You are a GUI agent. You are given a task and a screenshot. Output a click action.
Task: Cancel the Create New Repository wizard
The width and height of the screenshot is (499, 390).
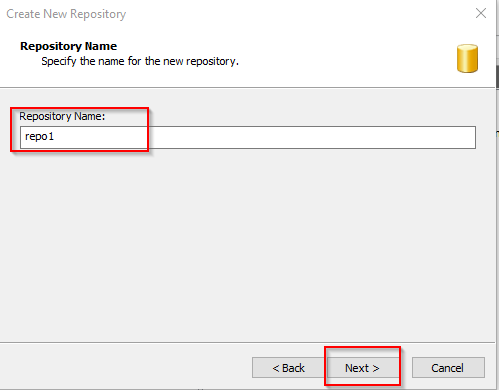coord(448,368)
